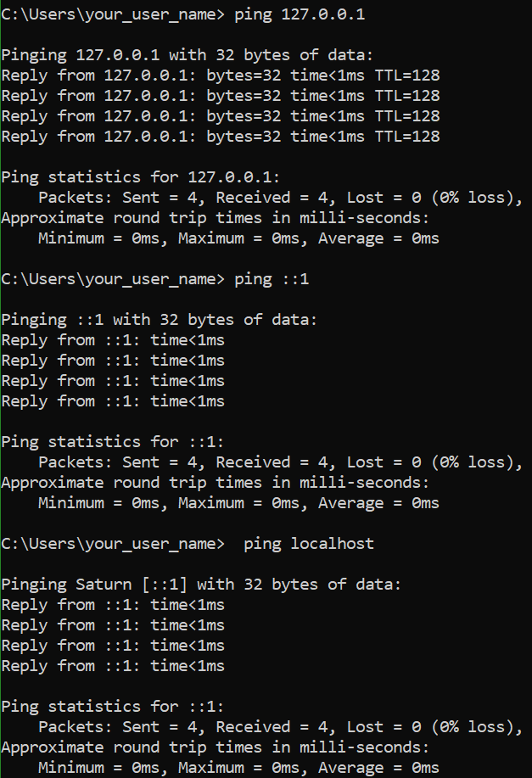
Task: Click the word 'Saturn' in localhost output
Action: click(x=104, y=584)
